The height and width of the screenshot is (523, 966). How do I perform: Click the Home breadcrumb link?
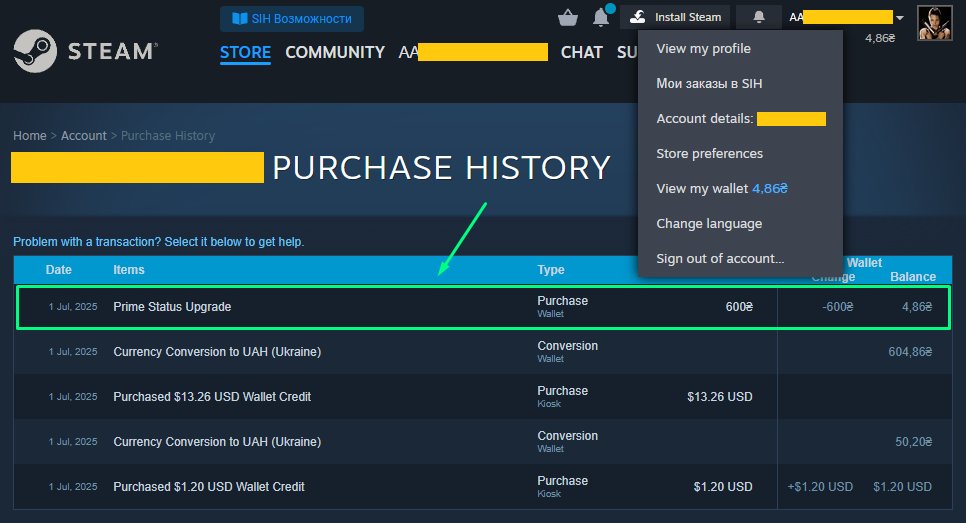(30, 136)
